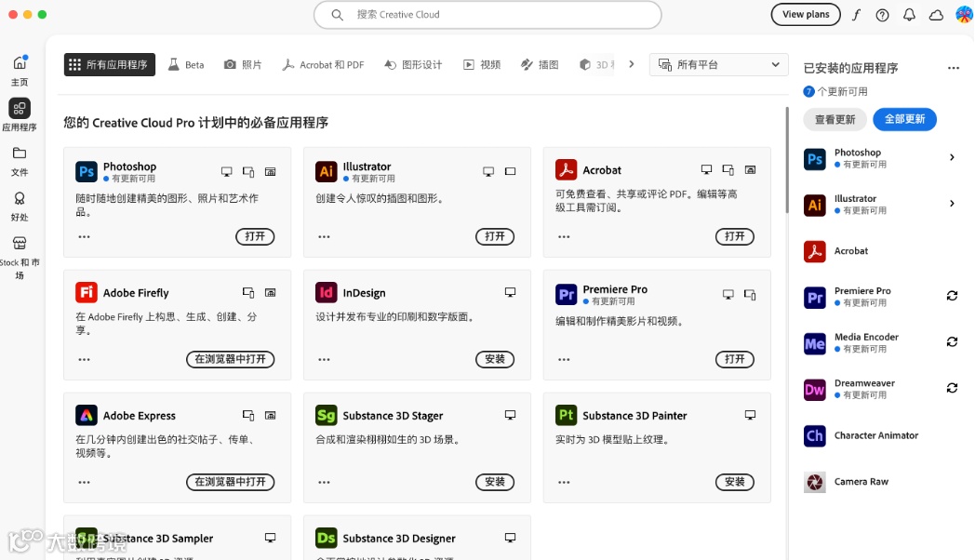Open the 所有平台 platform dropdown
975x560 pixels.
[x=719, y=64]
